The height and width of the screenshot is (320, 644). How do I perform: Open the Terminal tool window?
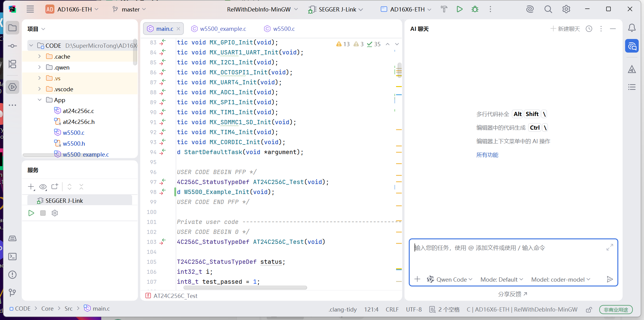pos(12,257)
